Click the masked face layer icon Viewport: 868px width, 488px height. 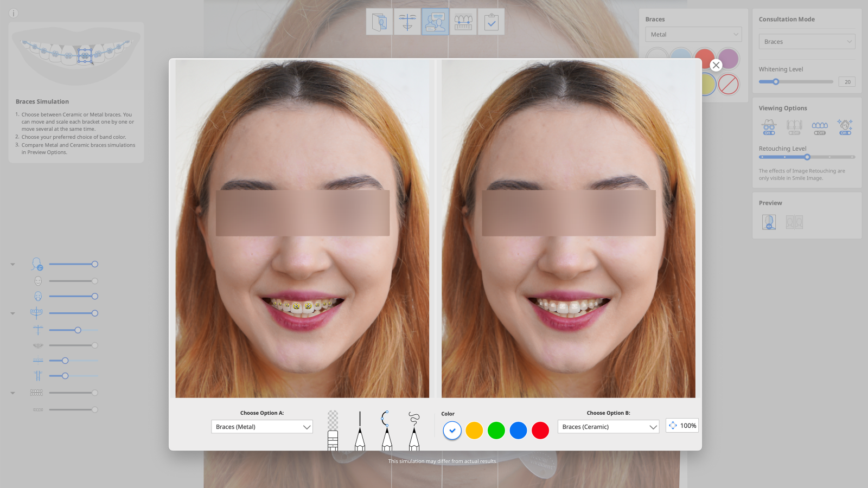[x=38, y=296]
